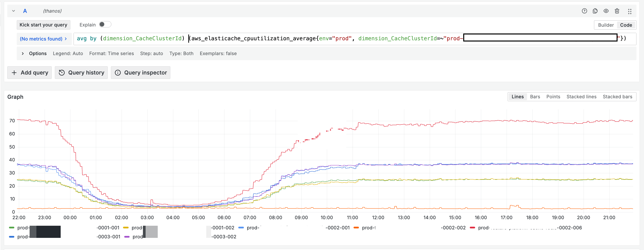Viewport: 644px width, 250px height.
Task: Select Lines graph style
Action: pyautogui.click(x=517, y=97)
